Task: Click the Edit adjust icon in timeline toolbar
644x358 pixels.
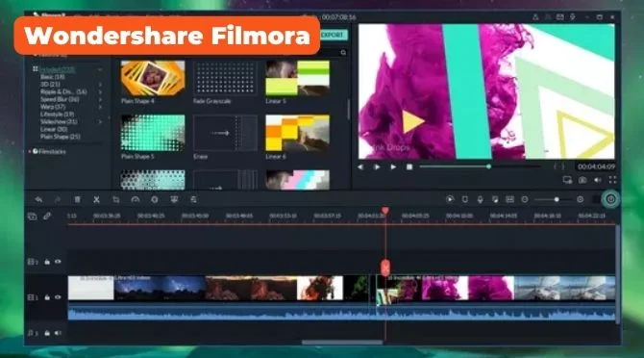Action: tap(193, 200)
